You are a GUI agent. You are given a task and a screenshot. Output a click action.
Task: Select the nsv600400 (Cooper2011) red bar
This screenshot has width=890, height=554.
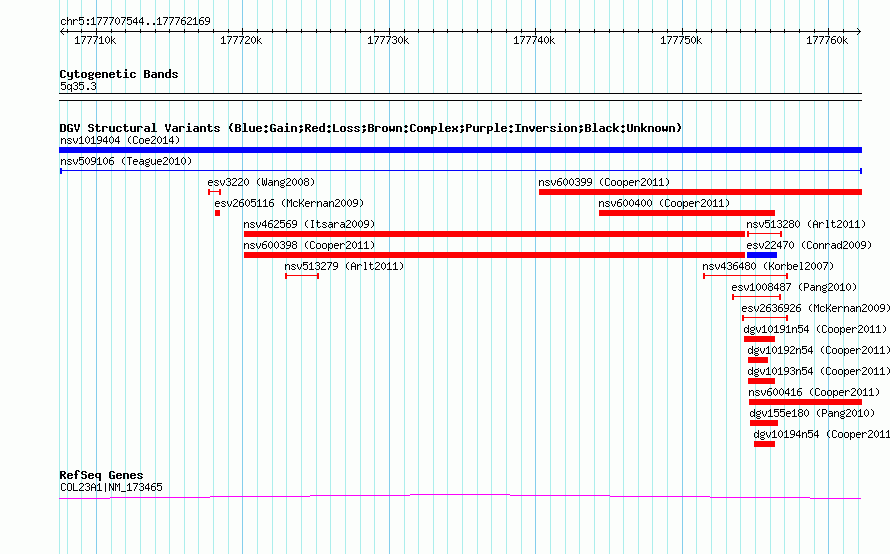[x=687, y=213]
